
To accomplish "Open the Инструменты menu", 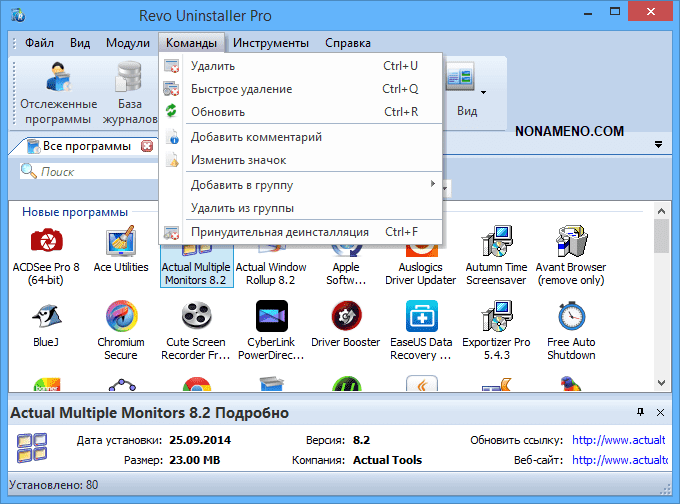I will click(x=270, y=43).
